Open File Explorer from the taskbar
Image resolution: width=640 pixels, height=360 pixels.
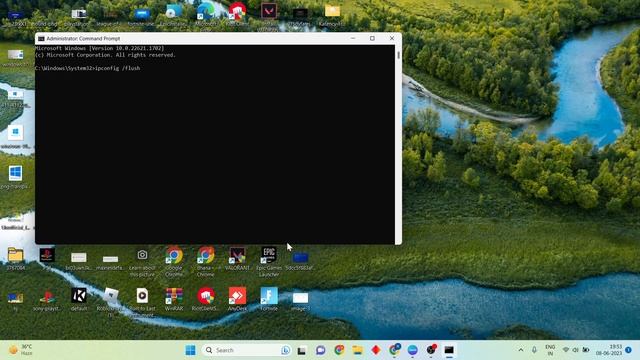pyautogui.click(x=358, y=350)
